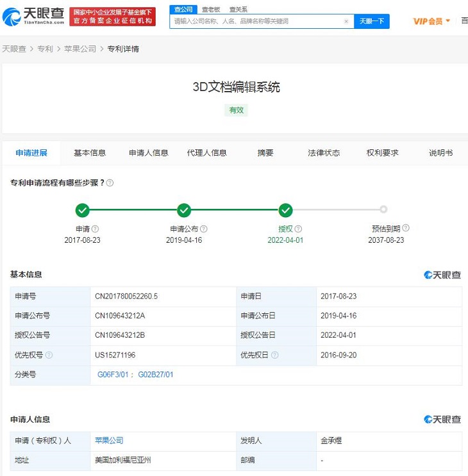Click help icon next to 申请 step
The height and width of the screenshot is (476, 468).
(x=96, y=229)
